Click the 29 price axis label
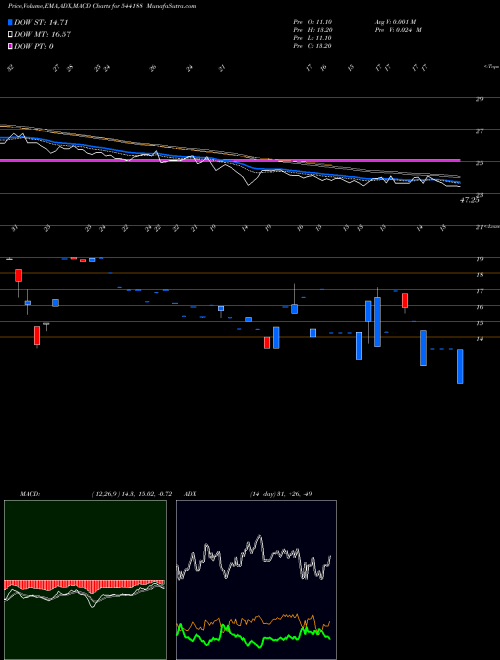This screenshot has width=500, height=660. point(479,99)
